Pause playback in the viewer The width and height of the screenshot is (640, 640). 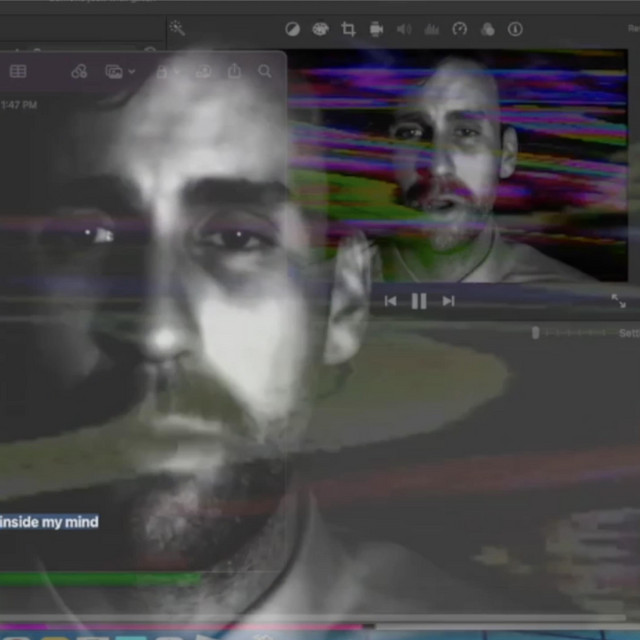pyautogui.click(x=419, y=301)
